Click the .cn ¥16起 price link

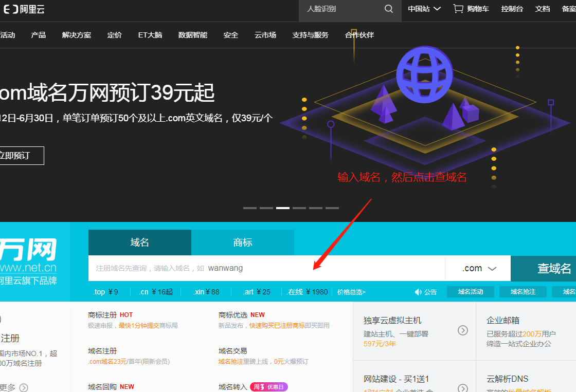point(156,292)
